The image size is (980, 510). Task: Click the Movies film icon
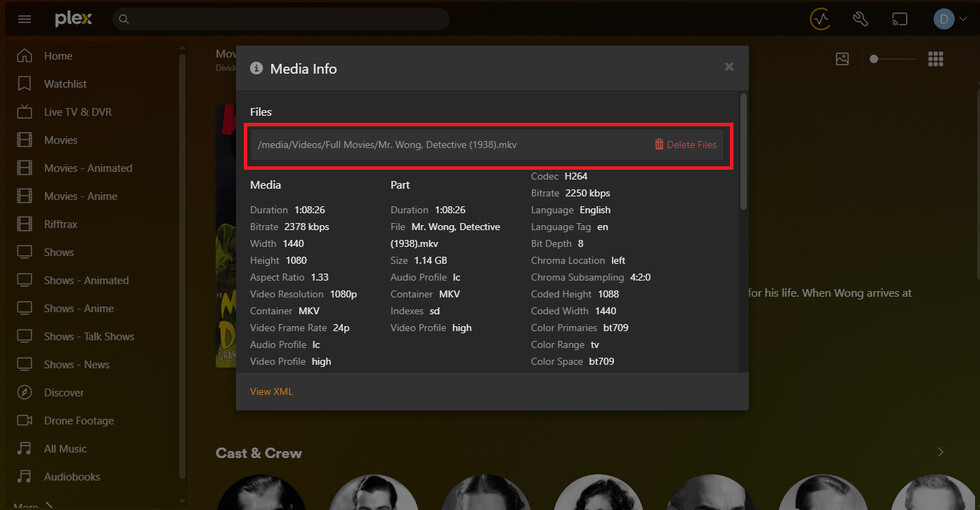click(x=24, y=140)
